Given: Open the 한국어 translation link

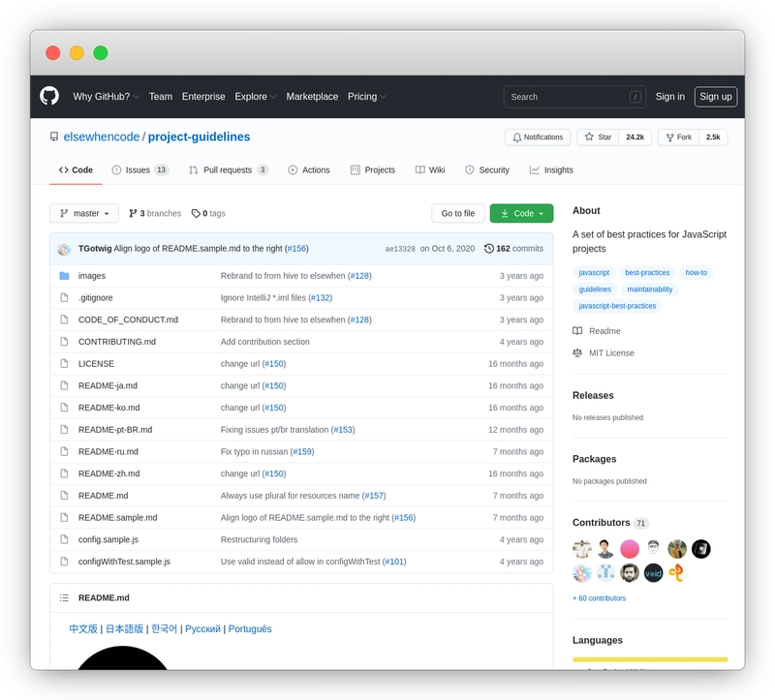Looking at the screenshot, I should (x=164, y=629).
